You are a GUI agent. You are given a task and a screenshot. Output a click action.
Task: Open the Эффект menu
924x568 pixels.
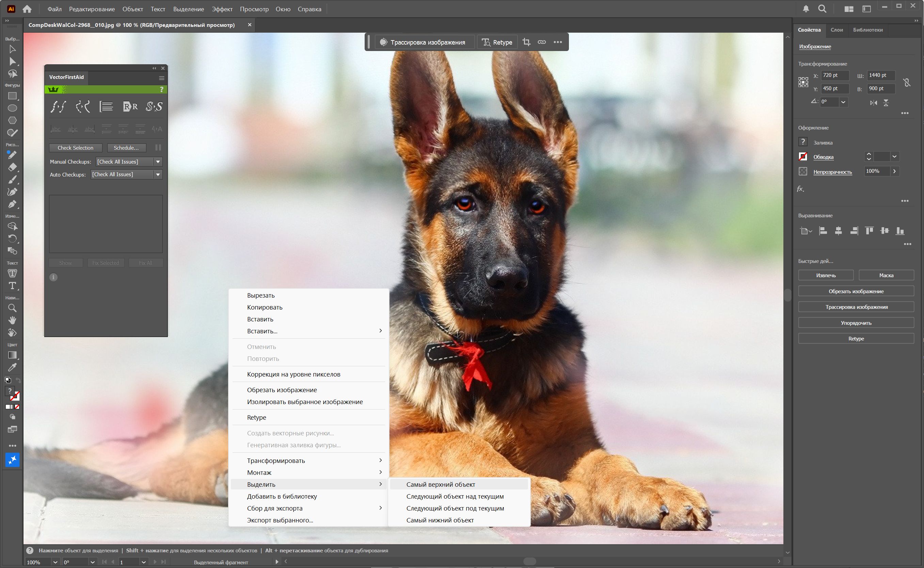point(222,9)
